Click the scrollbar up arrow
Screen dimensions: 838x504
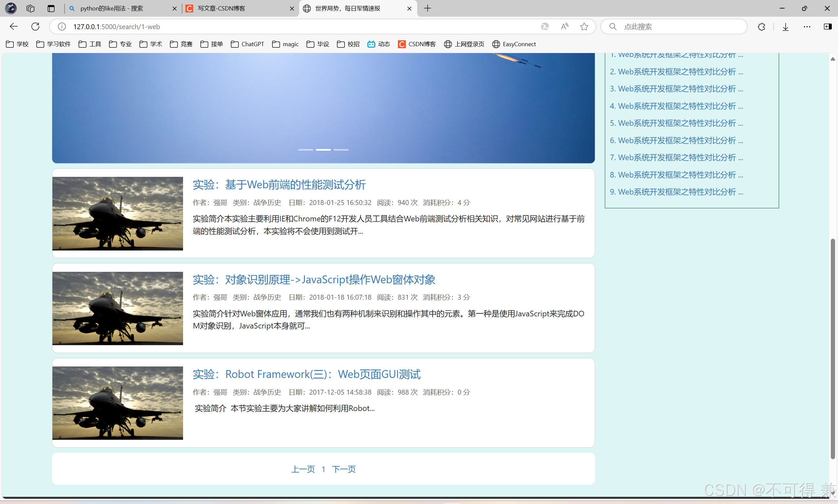pyautogui.click(x=832, y=59)
